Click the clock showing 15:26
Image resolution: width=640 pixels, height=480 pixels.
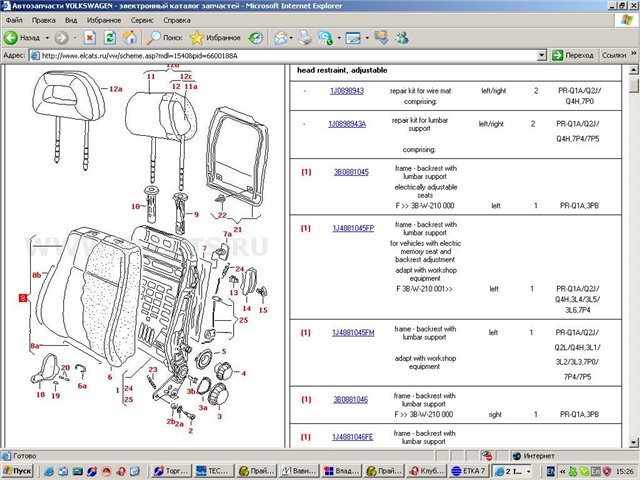tap(624, 471)
